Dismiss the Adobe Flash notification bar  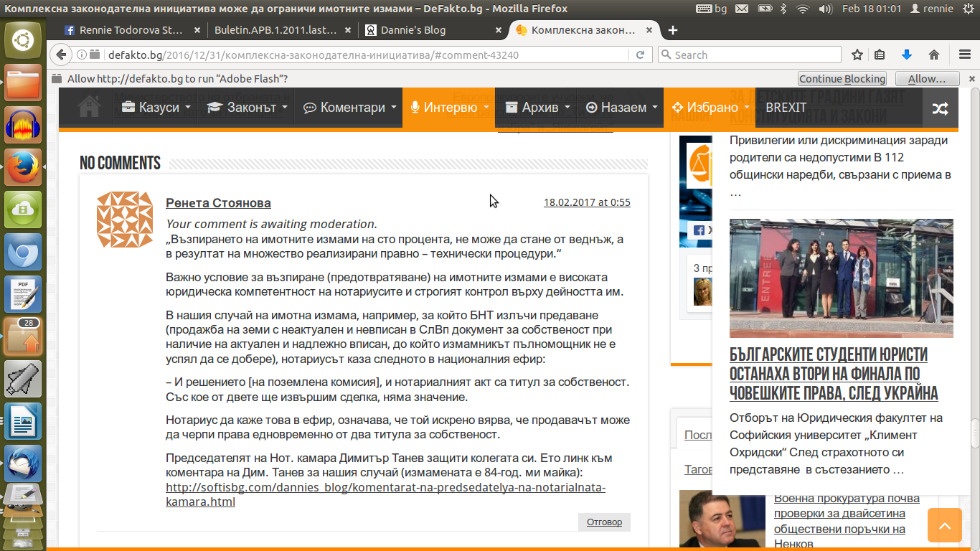[x=972, y=79]
